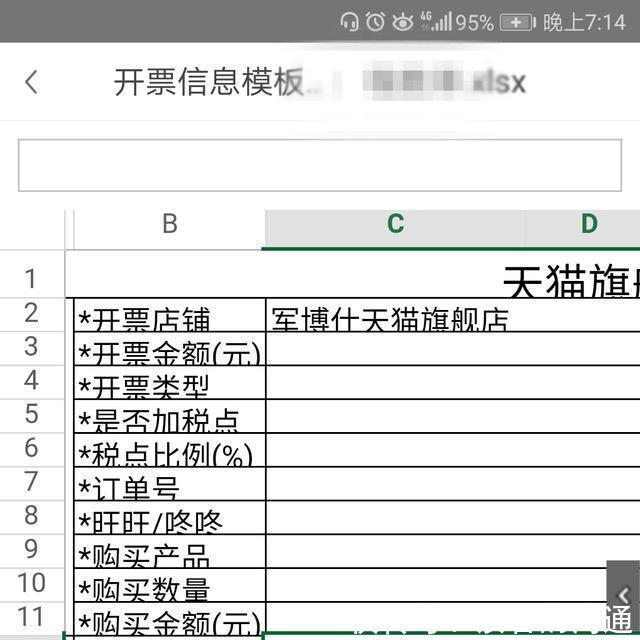Tap the empty cell beside *开票类型

click(x=453, y=382)
